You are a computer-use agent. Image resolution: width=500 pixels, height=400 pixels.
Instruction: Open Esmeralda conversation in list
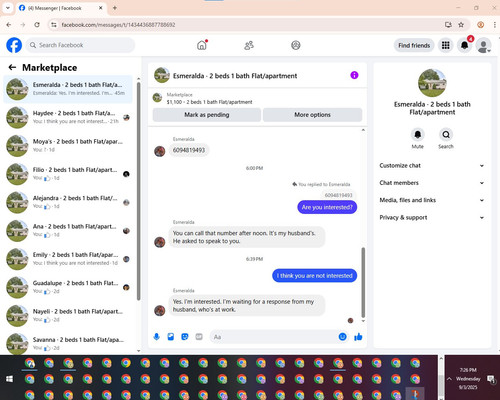tap(68, 89)
